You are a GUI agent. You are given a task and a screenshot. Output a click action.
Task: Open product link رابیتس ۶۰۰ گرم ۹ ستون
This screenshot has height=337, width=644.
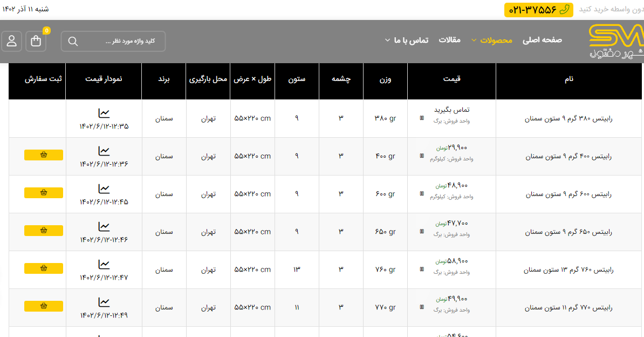click(x=569, y=194)
